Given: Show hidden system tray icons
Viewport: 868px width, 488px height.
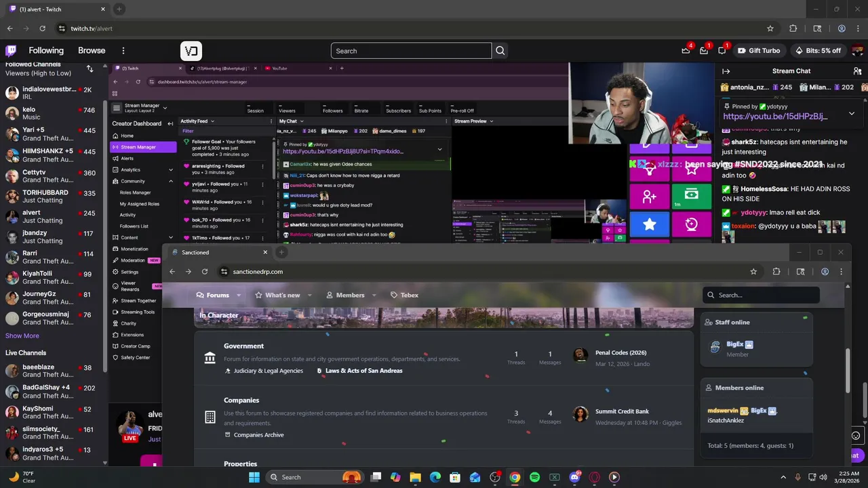Looking at the screenshot, I should [x=783, y=477].
